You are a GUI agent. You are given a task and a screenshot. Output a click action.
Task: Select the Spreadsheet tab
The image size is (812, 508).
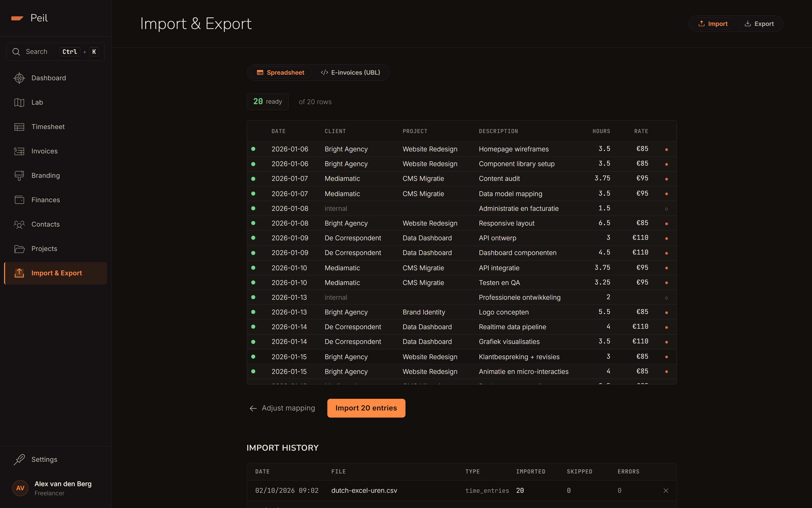[x=280, y=73]
